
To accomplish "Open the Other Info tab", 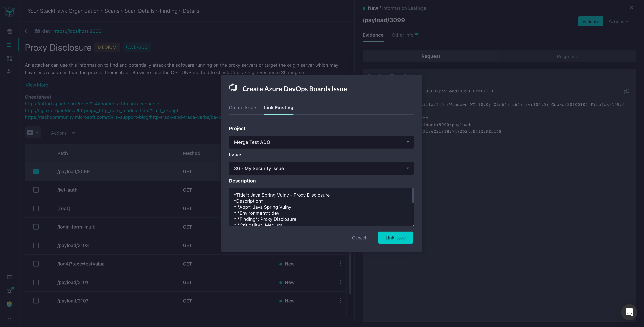I will tap(402, 35).
